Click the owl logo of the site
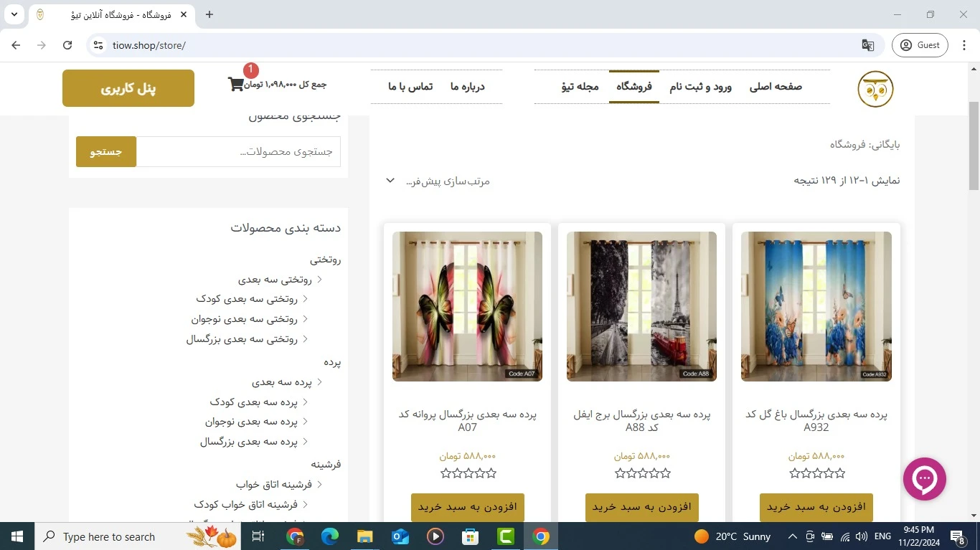 click(x=875, y=89)
